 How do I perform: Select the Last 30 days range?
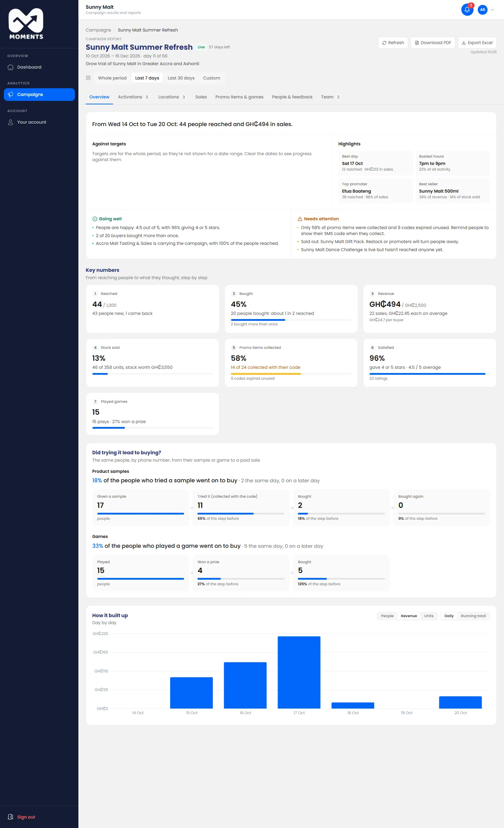coord(181,78)
